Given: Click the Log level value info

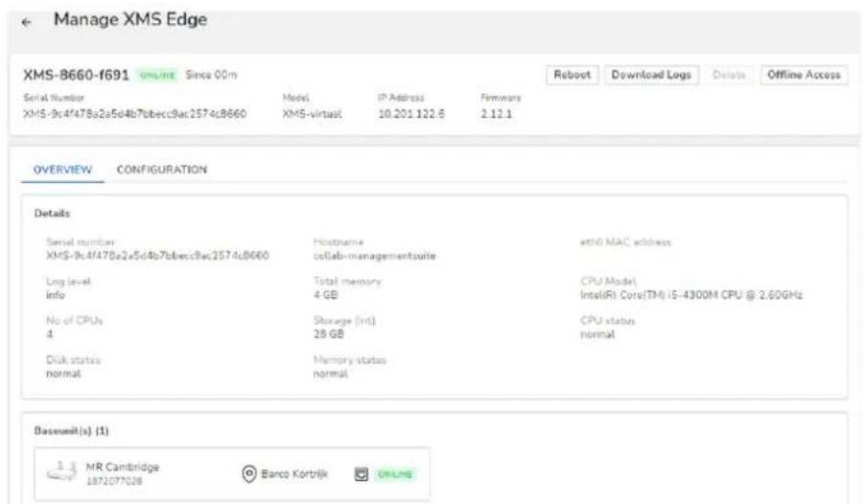Looking at the screenshot, I should click(55, 295).
